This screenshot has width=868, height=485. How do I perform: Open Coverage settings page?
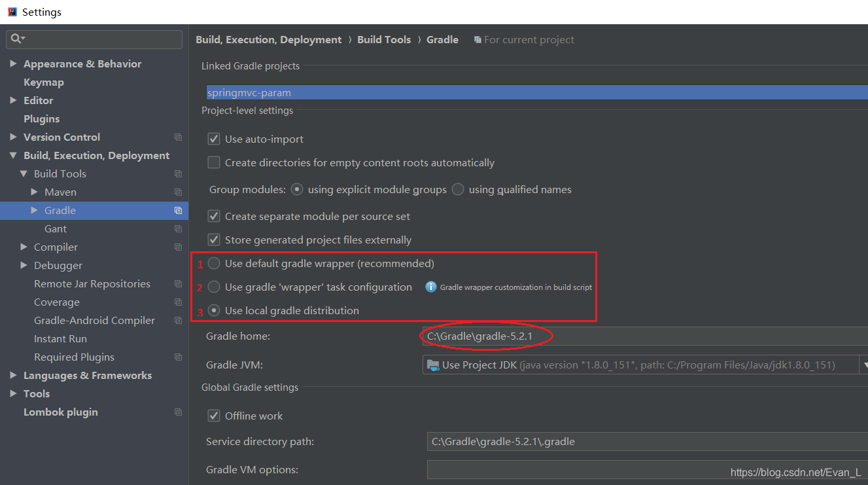(x=57, y=302)
